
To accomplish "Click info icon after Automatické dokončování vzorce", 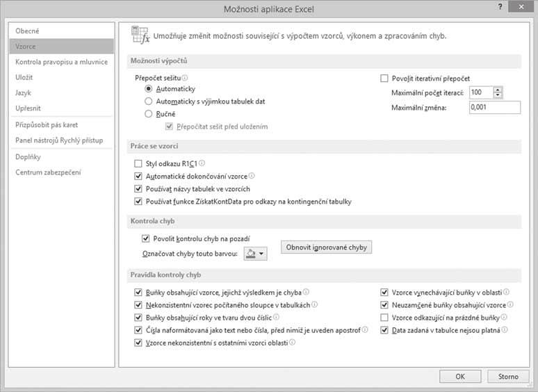I will click(x=252, y=176).
